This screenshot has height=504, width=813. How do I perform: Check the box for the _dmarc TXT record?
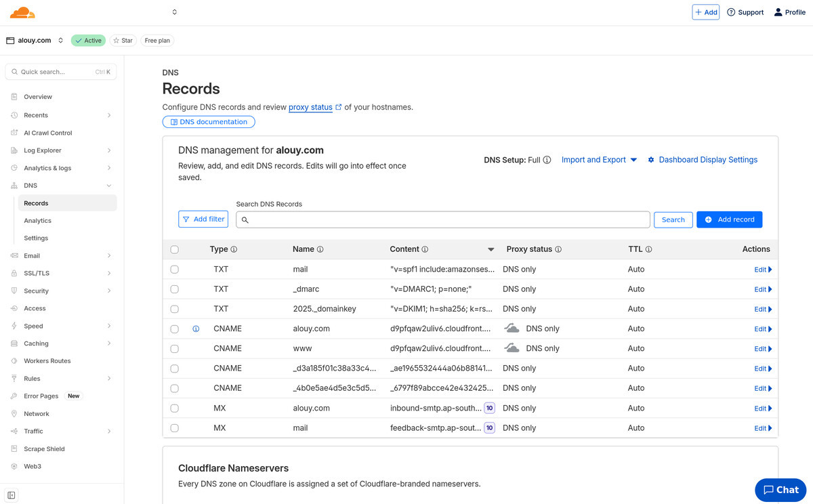[174, 289]
